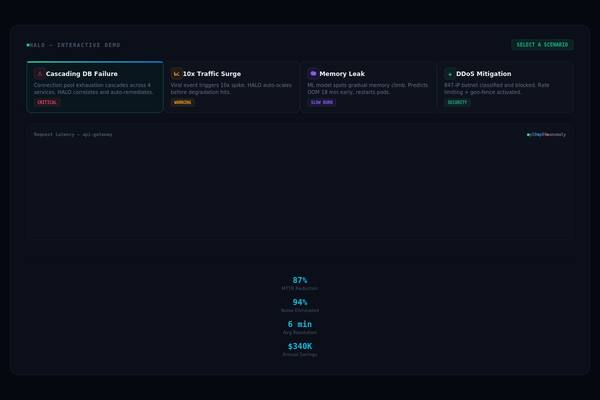Choose the 10x Traffic Surge scenario title
The image size is (600, 400).
pos(213,74)
